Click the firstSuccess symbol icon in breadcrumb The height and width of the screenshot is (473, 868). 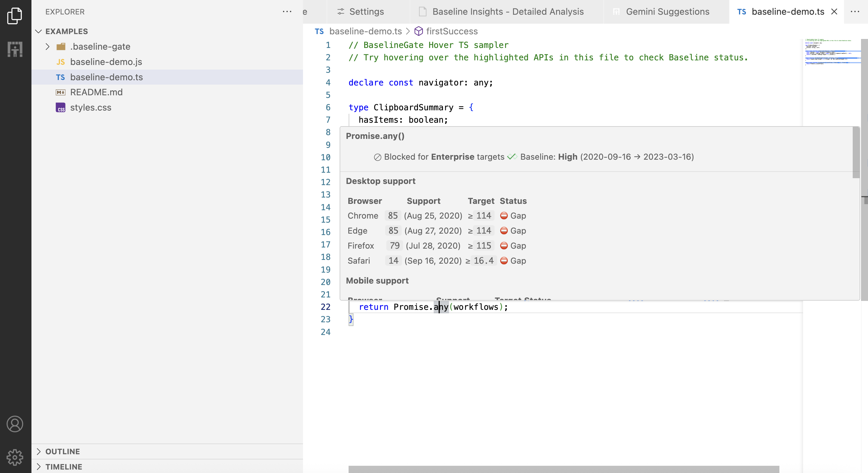point(418,31)
